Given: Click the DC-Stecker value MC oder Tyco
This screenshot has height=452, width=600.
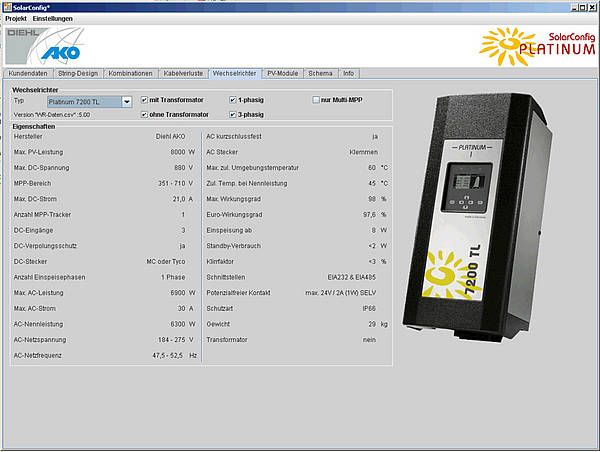Looking at the screenshot, I should pos(166,262).
